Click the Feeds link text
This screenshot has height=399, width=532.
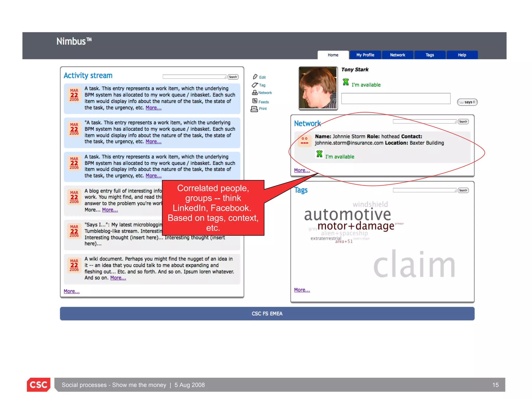[264, 102]
